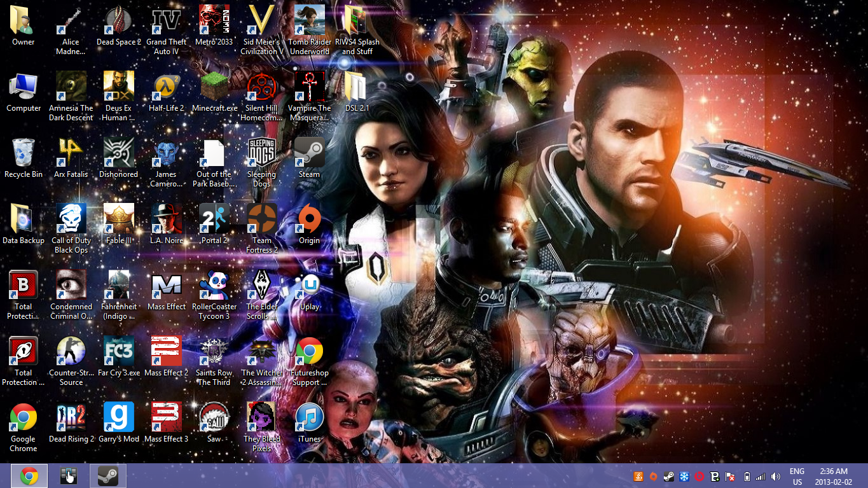Open the Owner user folder
868x488 pixels.
tap(24, 27)
